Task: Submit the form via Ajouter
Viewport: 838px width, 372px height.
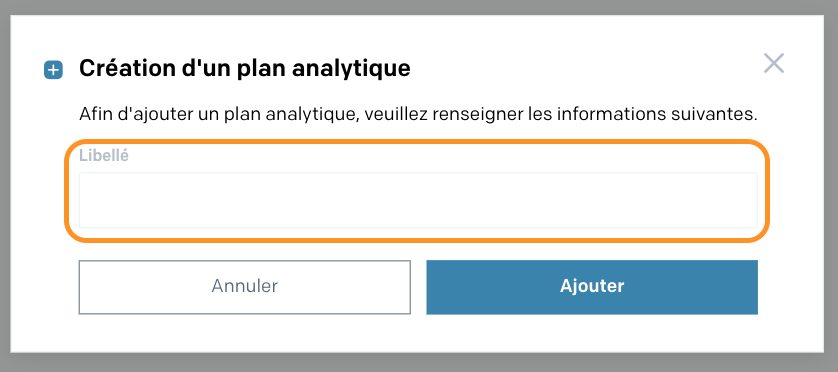Action: click(x=592, y=287)
